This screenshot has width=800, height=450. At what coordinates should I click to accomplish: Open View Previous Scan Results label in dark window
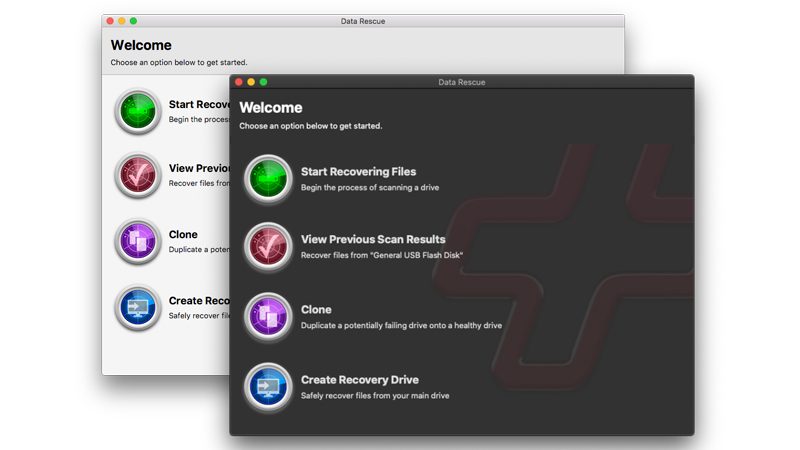click(373, 240)
